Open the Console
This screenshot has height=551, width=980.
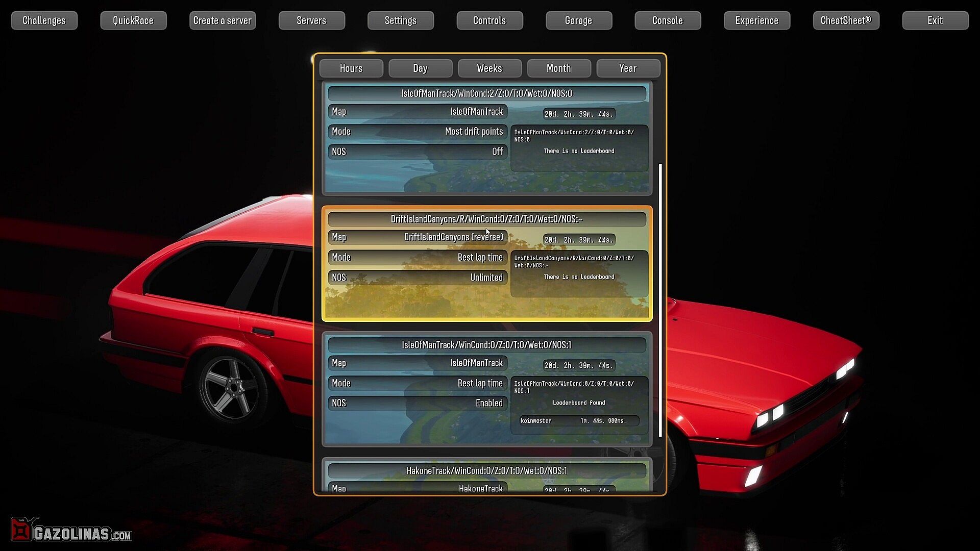(x=667, y=20)
